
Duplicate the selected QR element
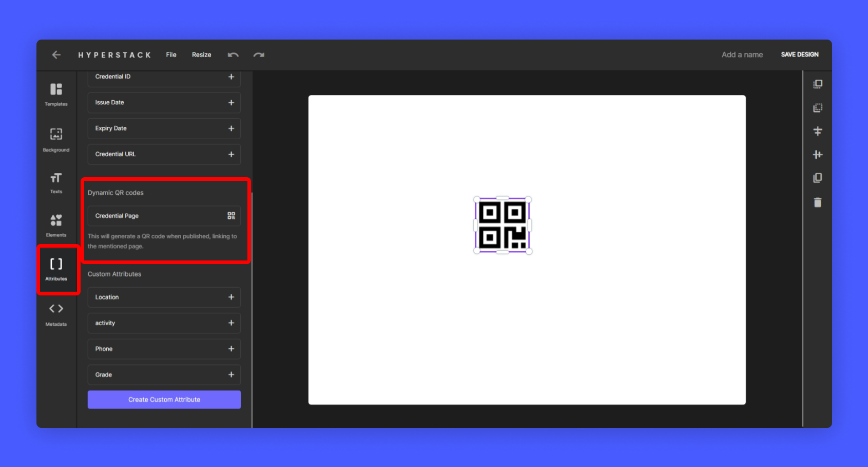(x=818, y=178)
